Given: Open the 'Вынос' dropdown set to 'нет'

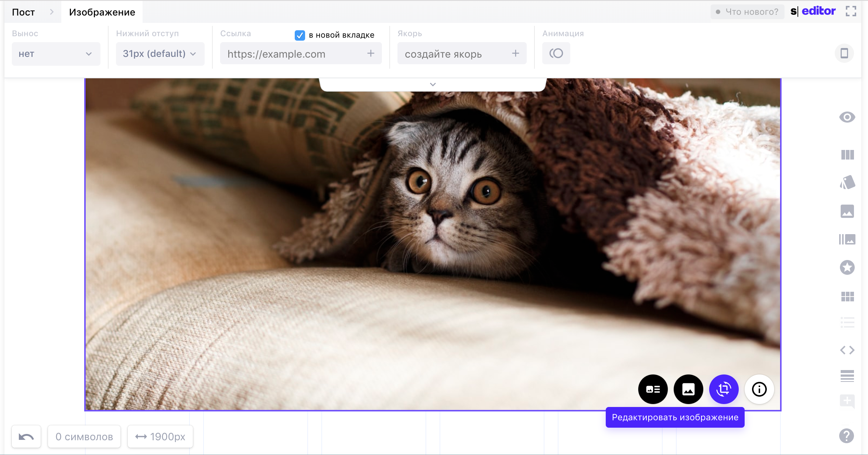Looking at the screenshot, I should tap(56, 54).
